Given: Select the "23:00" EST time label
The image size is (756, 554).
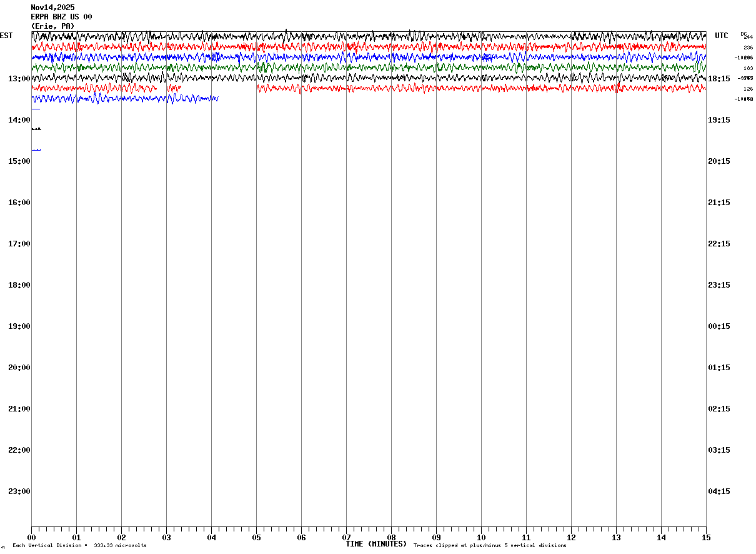Looking at the screenshot, I should pyautogui.click(x=19, y=491).
